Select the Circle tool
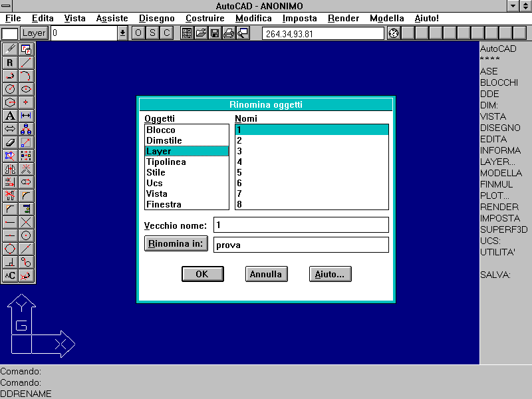532x399 pixels. (10, 89)
